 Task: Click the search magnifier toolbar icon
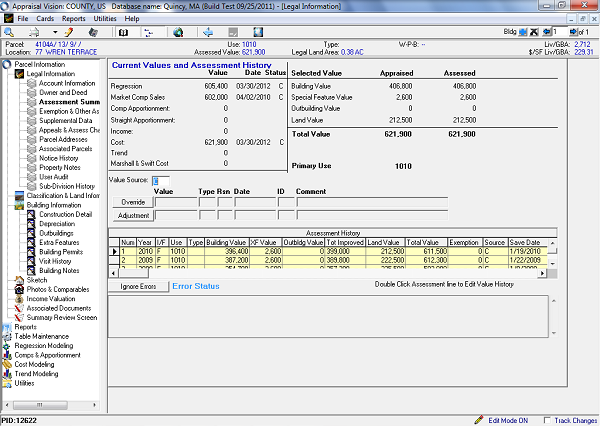[x=10, y=32]
